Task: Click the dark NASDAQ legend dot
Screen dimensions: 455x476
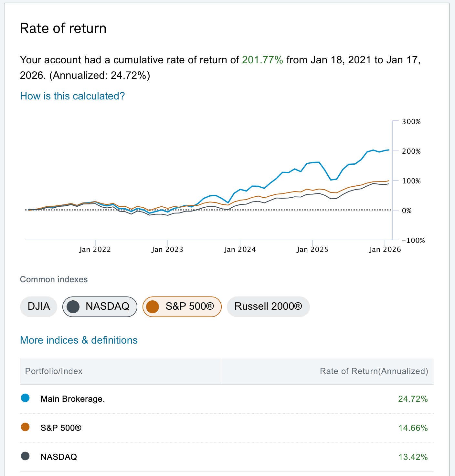Action: [x=25, y=456]
